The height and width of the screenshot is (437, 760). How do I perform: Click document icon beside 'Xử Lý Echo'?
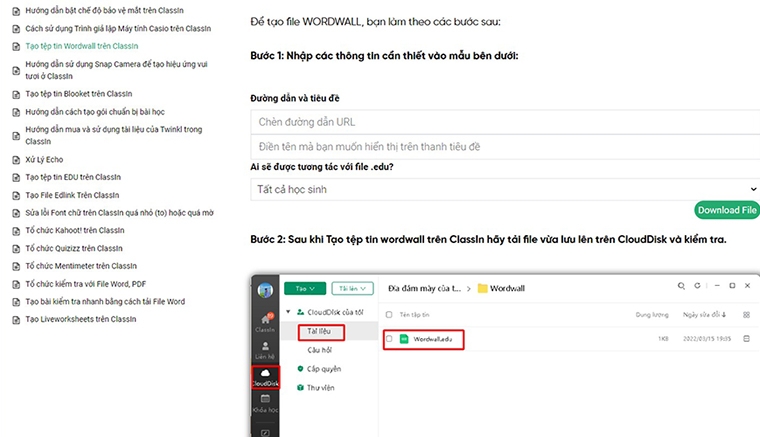tap(16, 160)
